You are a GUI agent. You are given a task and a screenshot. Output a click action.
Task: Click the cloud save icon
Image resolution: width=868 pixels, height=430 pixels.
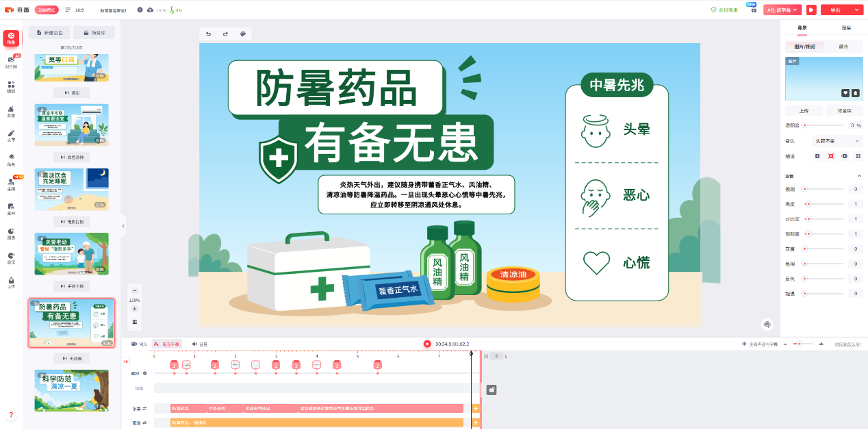coord(150,10)
